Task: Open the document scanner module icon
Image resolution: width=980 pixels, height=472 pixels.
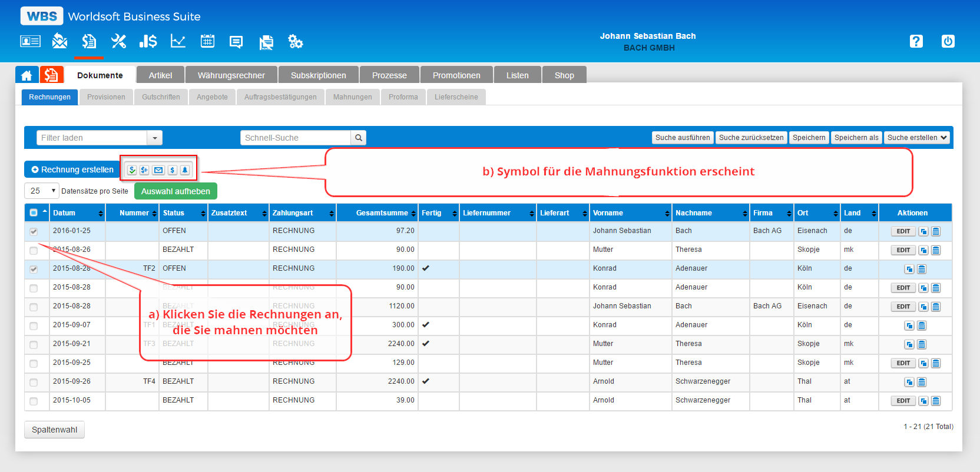Action: (x=266, y=42)
